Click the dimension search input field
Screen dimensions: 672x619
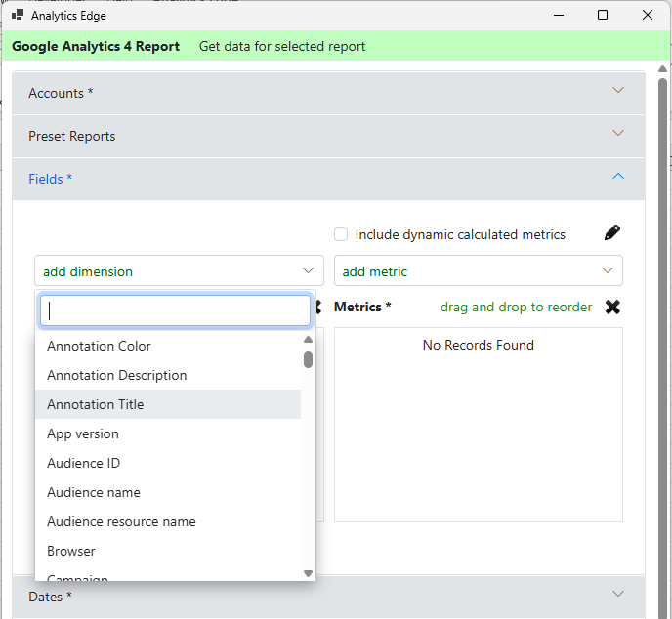point(176,310)
